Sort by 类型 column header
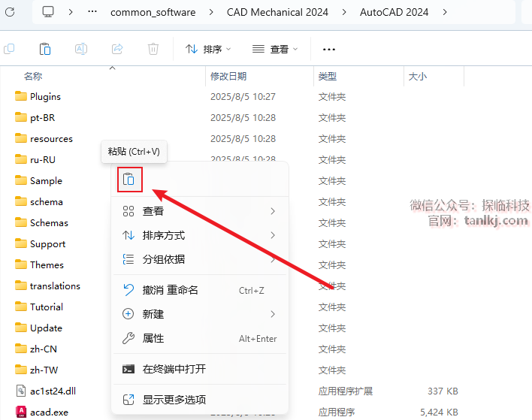Viewport: 532px width, 420px height. [327, 77]
